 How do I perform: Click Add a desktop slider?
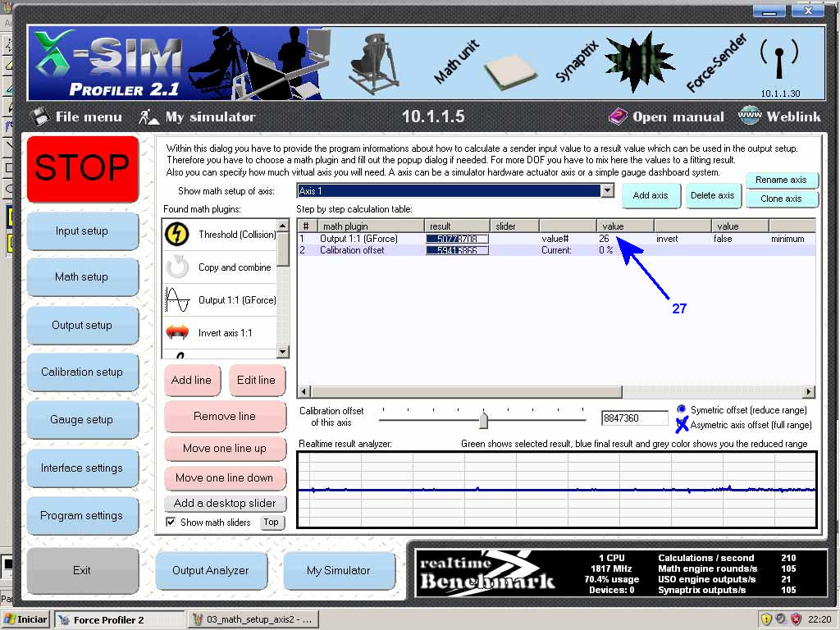coord(225,504)
